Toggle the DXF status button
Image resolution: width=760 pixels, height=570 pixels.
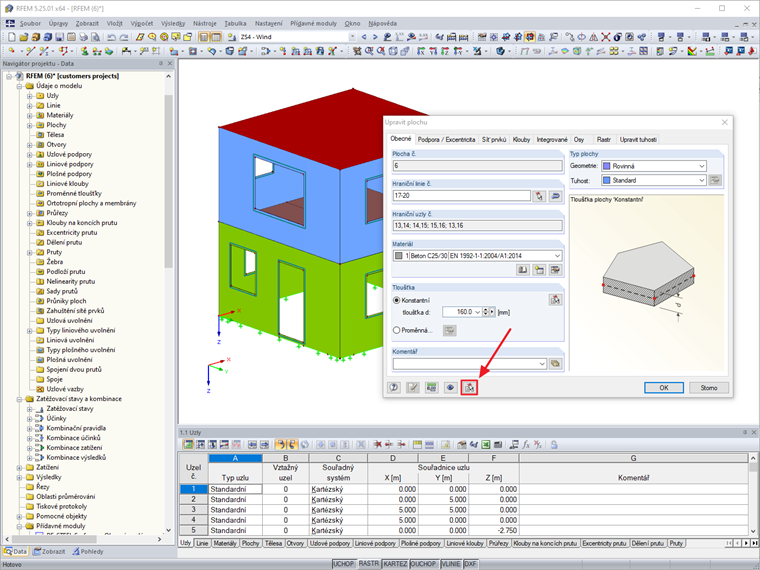(x=471, y=564)
